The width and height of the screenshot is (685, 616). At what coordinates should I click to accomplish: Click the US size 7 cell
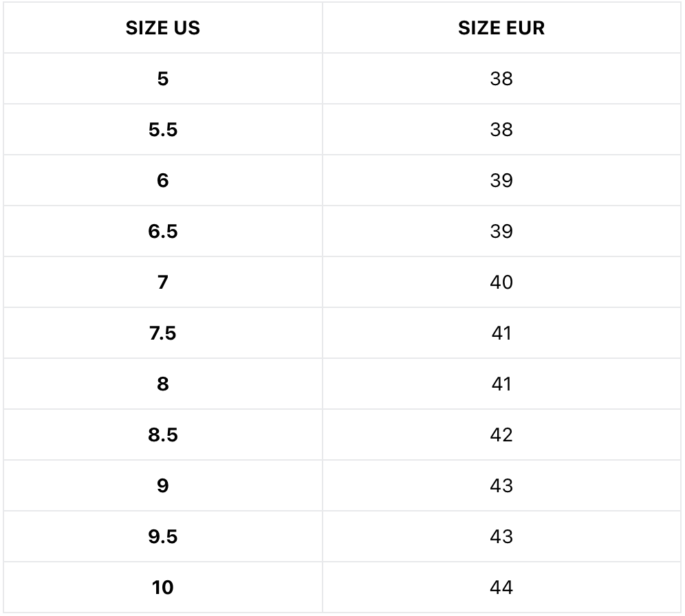pyautogui.click(x=163, y=283)
